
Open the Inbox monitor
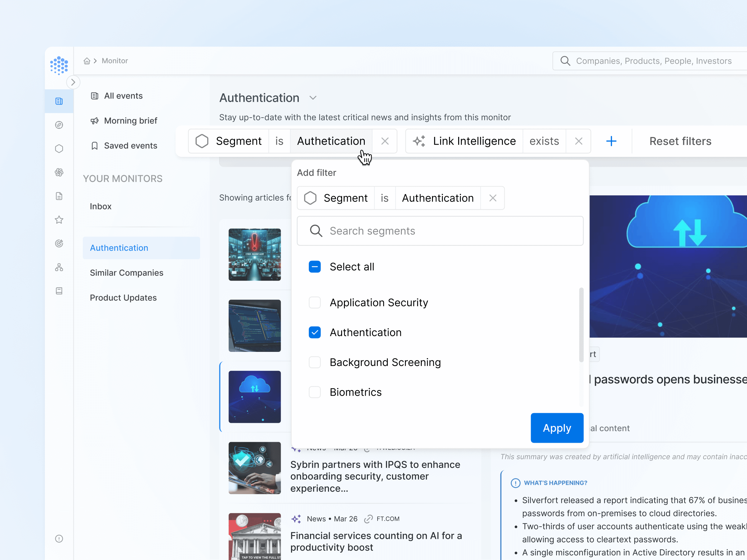click(101, 207)
